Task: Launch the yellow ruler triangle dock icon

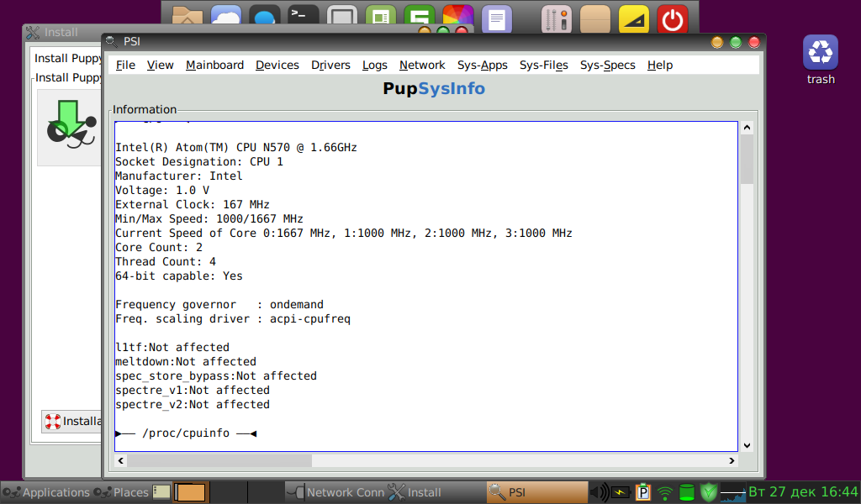Action: coord(634,18)
